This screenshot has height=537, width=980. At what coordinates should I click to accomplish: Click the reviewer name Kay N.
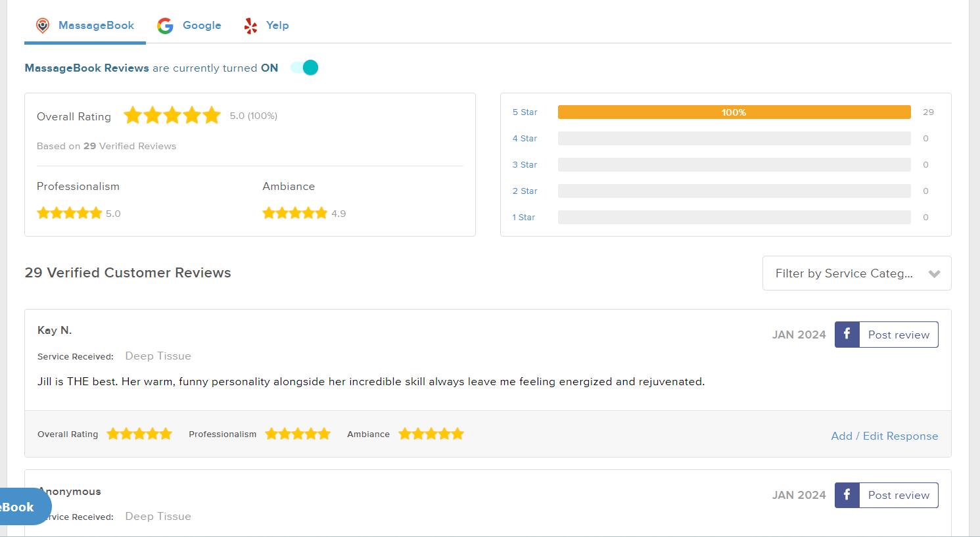55,330
